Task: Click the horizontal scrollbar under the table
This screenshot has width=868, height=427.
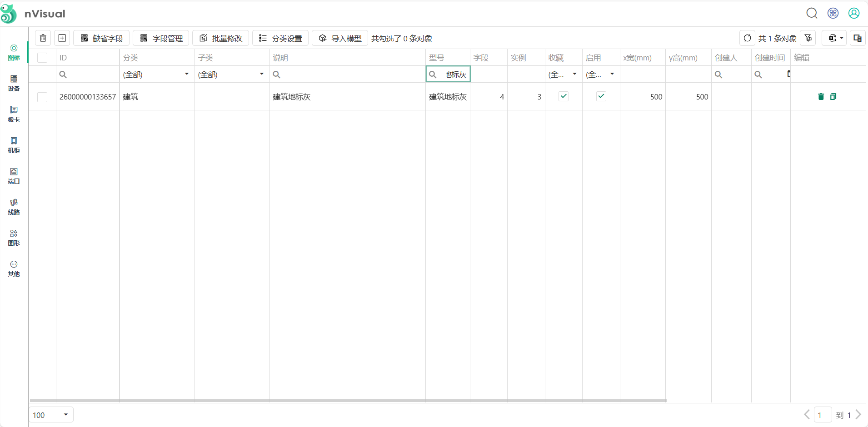Action: pos(348,401)
